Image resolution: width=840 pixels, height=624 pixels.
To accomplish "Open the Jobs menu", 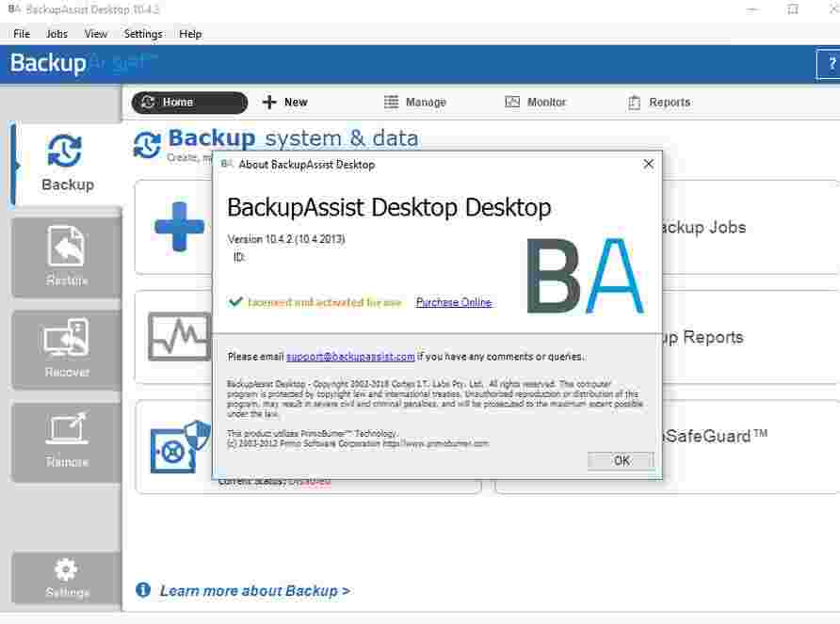I will pos(57,34).
